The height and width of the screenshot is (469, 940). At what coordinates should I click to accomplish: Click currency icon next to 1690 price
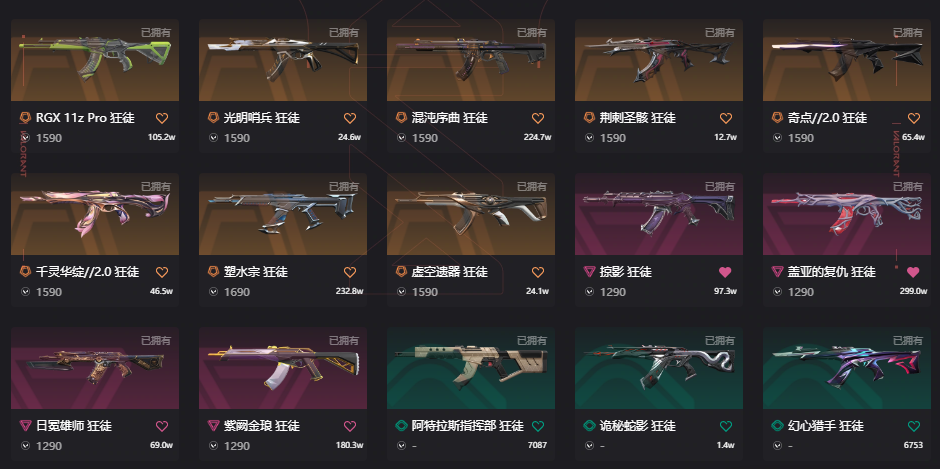[x=213, y=292]
